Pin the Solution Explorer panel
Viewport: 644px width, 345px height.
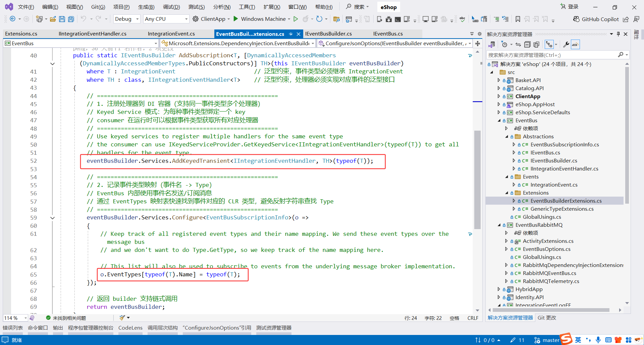[618, 33]
